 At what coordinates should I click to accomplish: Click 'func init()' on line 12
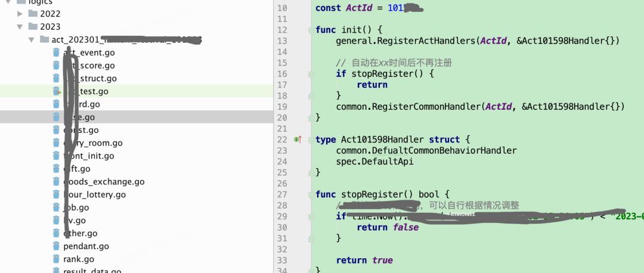pos(343,30)
